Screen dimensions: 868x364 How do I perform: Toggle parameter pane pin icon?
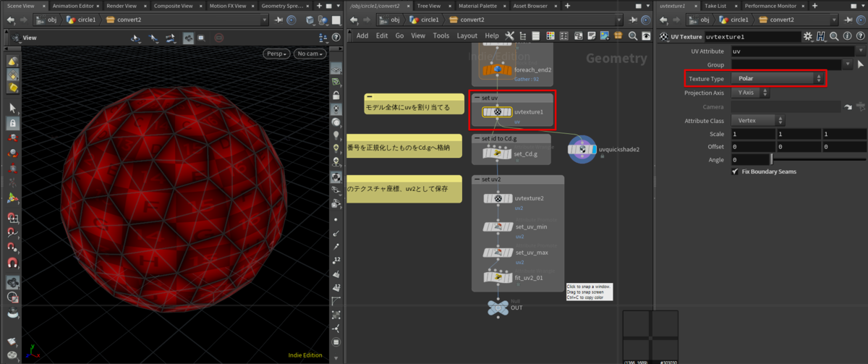click(847, 20)
